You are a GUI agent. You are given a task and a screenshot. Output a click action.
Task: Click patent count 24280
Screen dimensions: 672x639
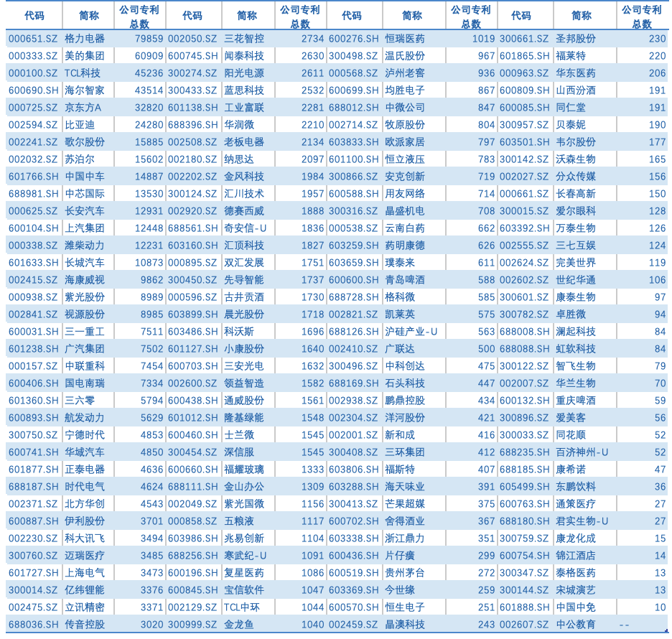tap(149, 125)
